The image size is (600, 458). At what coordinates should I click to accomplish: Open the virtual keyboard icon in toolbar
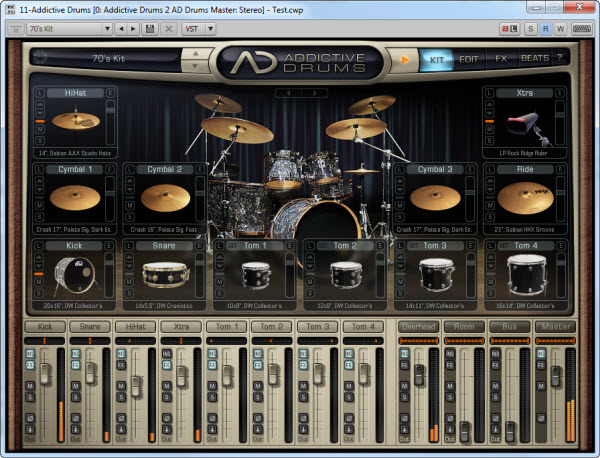(581, 29)
